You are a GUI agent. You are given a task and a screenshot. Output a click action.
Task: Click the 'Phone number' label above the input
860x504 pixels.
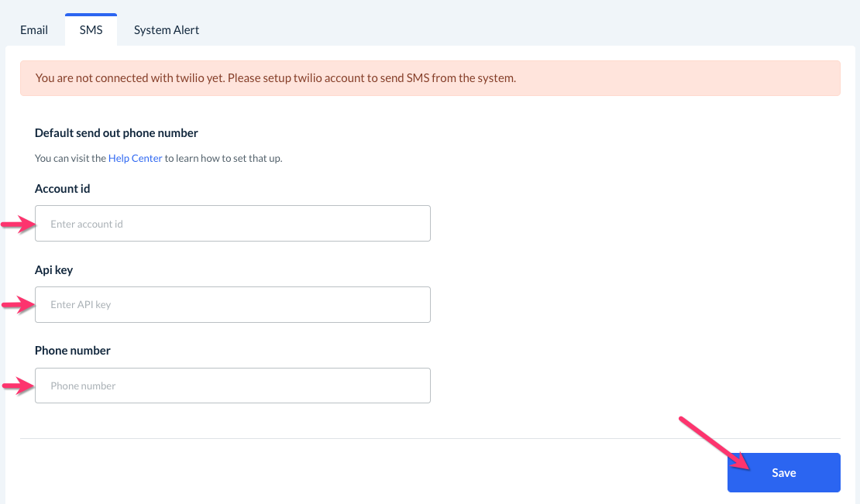(73, 350)
